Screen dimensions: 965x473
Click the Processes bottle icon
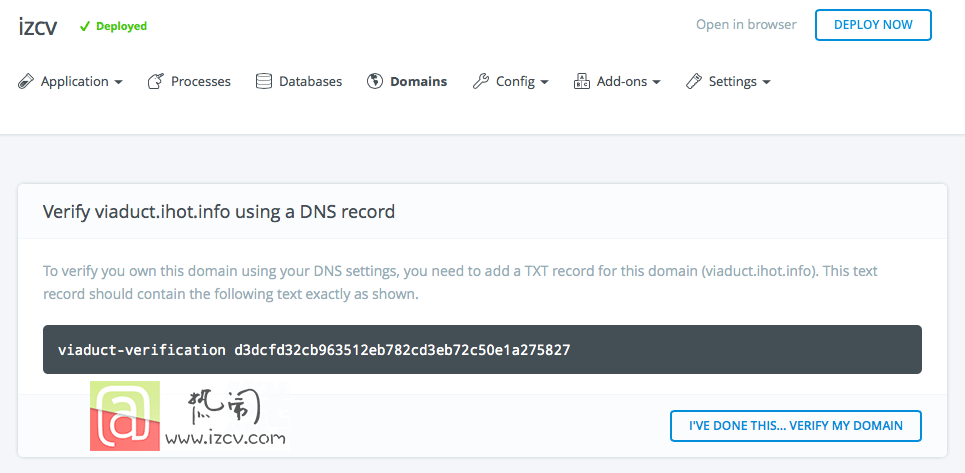156,81
